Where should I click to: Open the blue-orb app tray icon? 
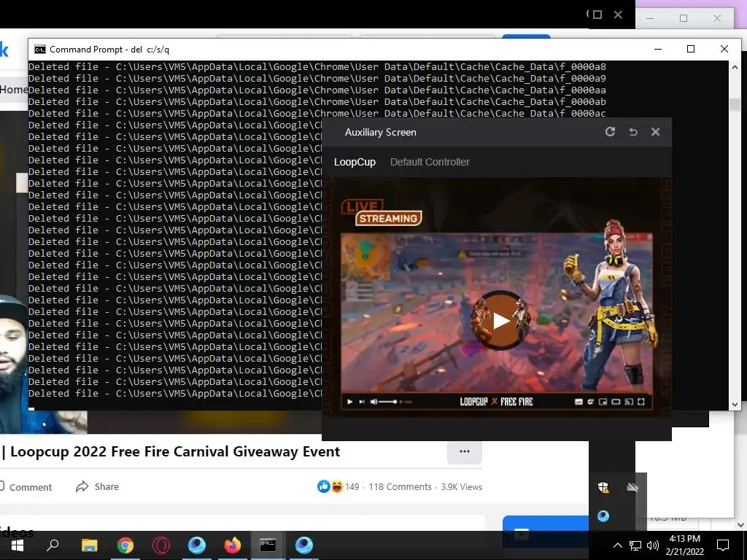pyautogui.click(x=603, y=516)
